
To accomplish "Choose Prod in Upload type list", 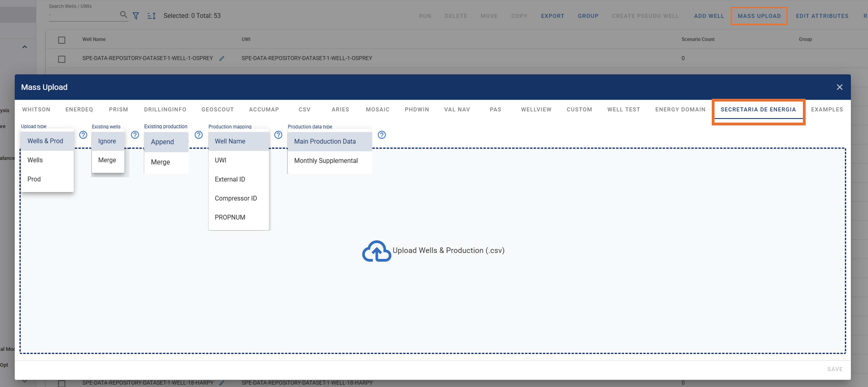I will click(34, 179).
